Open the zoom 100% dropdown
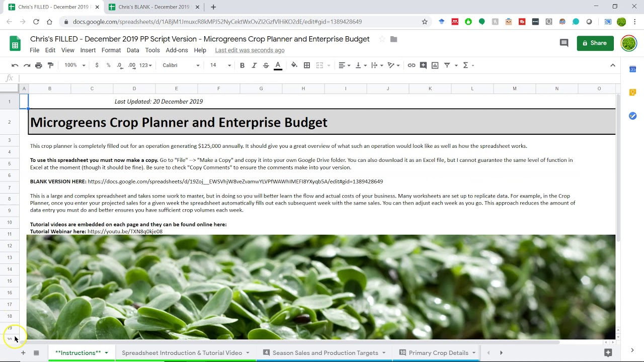Image resolution: width=644 pixels, height=362 pixels. click(x=75, y=65)
